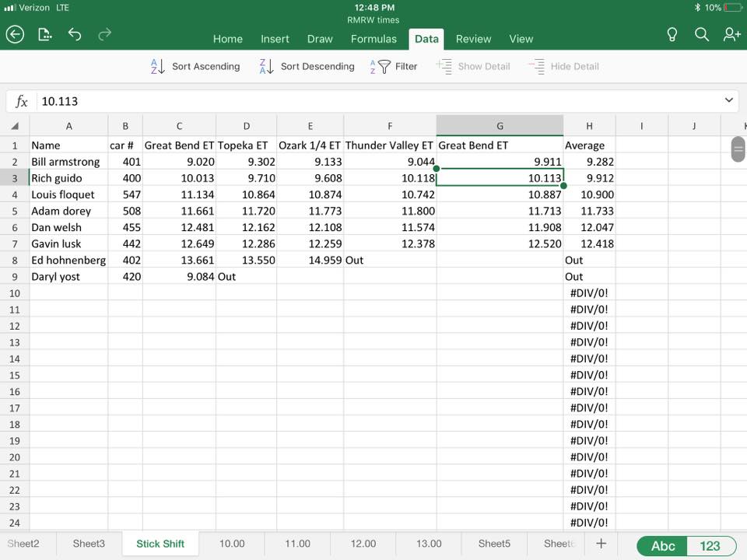
Task: Open the file options icon
Action: click(x=45, y=34)
